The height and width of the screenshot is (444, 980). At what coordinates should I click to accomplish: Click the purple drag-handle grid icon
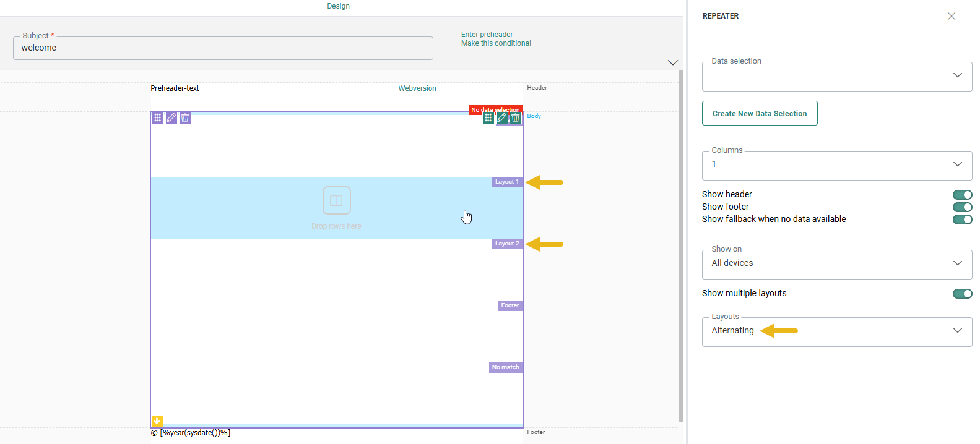click(x=158, y=117)
